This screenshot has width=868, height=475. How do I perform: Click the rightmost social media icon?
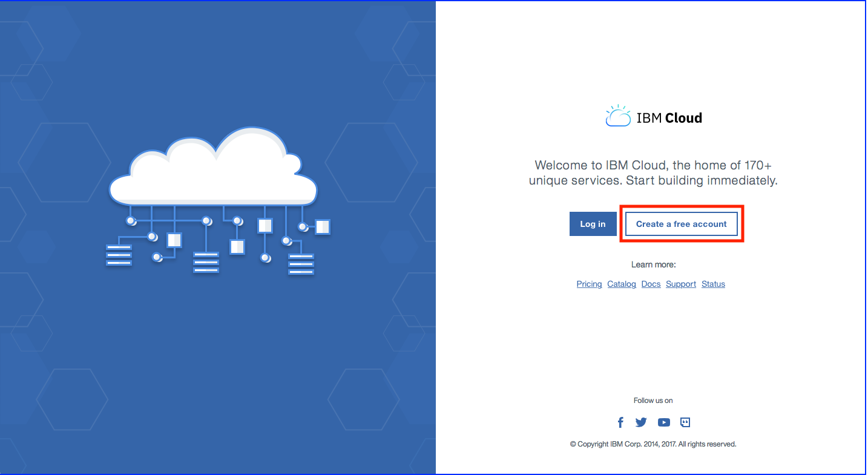[x=685, y=422]
